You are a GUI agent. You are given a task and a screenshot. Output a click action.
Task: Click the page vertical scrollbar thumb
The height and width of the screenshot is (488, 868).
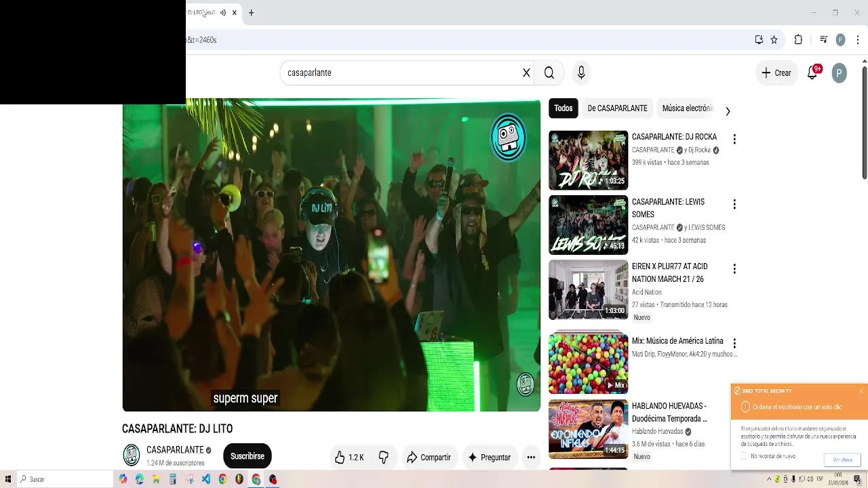coord(864,122)
